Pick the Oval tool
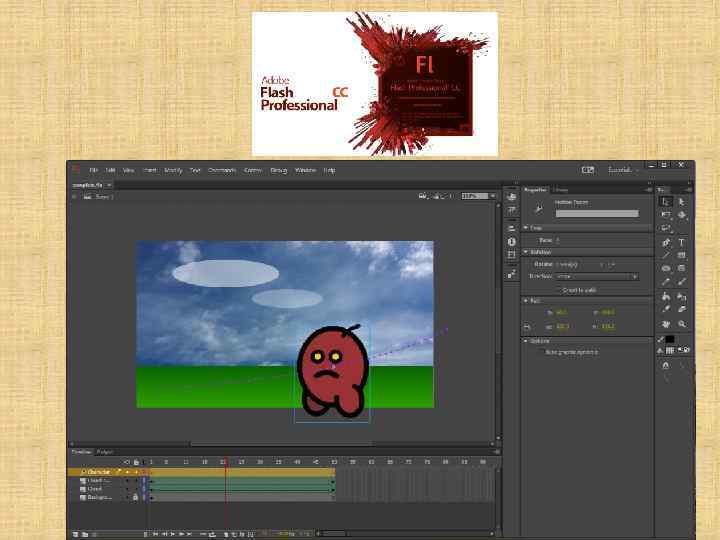The image size is (720, 540). [666, 269]
